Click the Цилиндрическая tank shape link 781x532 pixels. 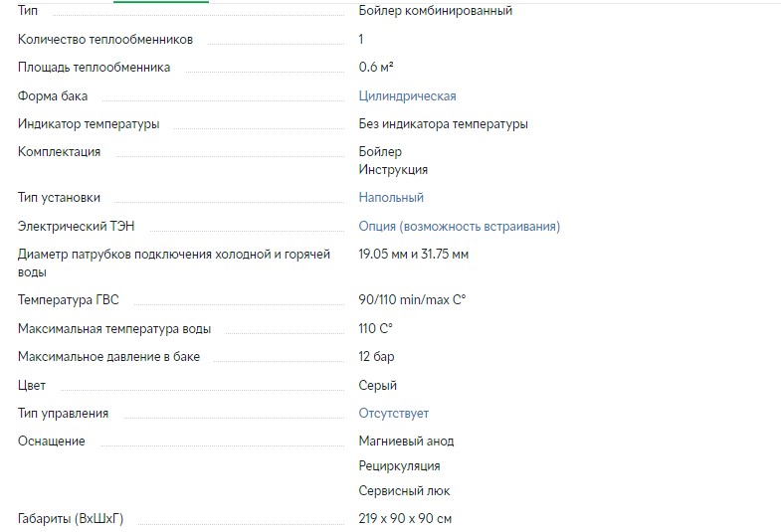407,96
